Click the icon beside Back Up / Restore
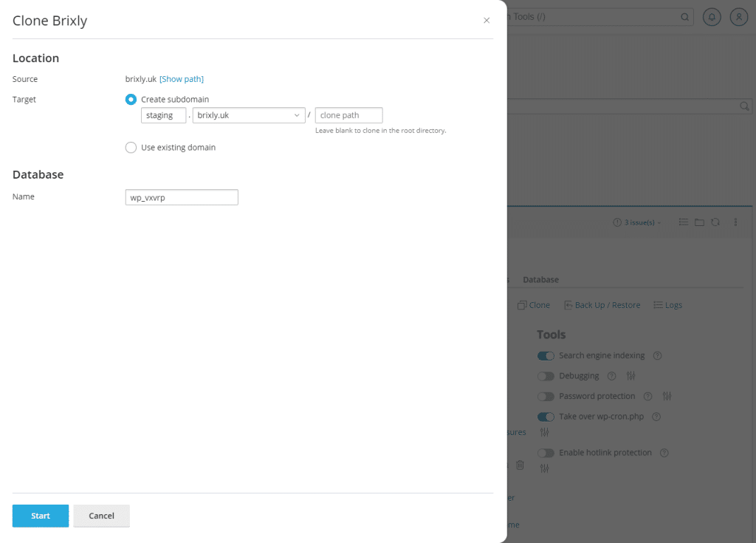The image size is (756, 543). (x=568, y=305)
